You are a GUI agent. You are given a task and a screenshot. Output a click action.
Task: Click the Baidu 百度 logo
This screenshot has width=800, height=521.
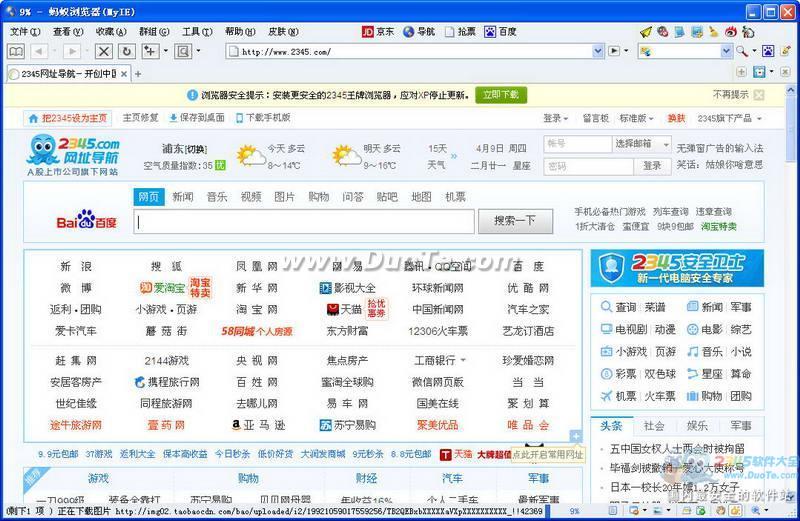87,220
